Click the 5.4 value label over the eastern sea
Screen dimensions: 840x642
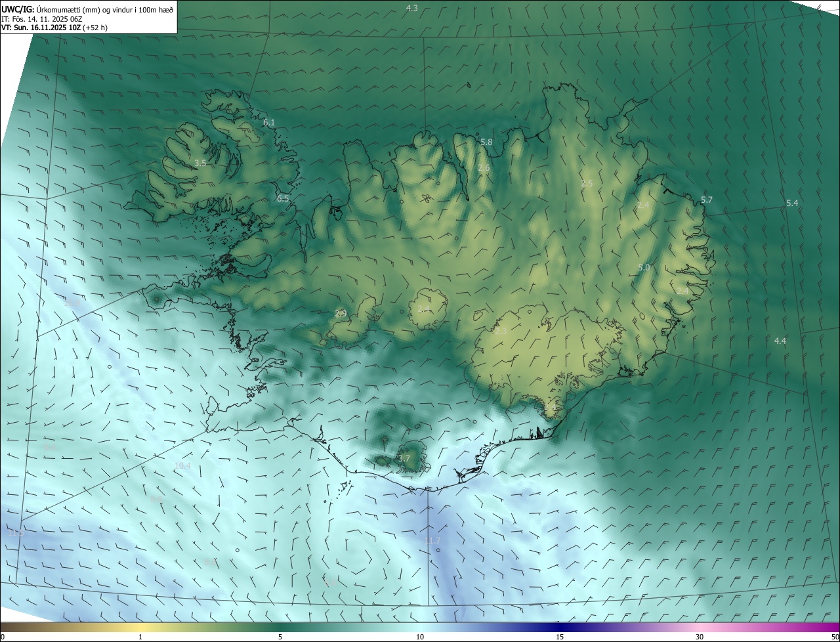point(792,203)
